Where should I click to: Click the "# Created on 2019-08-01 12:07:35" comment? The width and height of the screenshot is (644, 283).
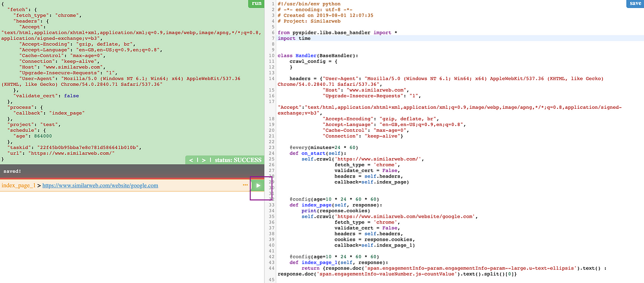point(325,16)
